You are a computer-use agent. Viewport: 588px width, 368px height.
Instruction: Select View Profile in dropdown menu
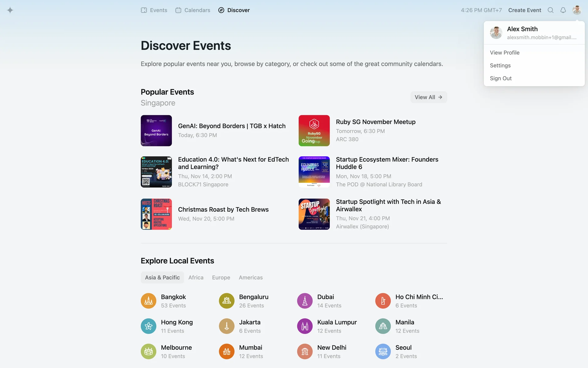[x=504, y=52]
